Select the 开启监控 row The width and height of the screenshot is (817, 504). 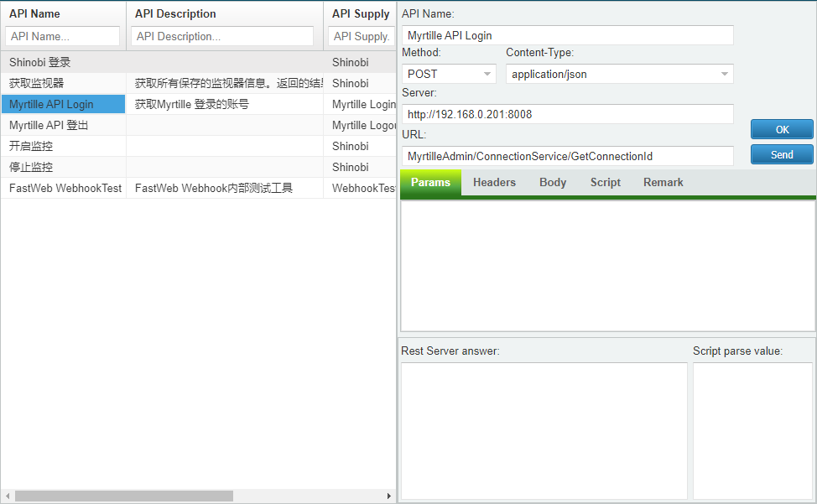coord(198,146)
